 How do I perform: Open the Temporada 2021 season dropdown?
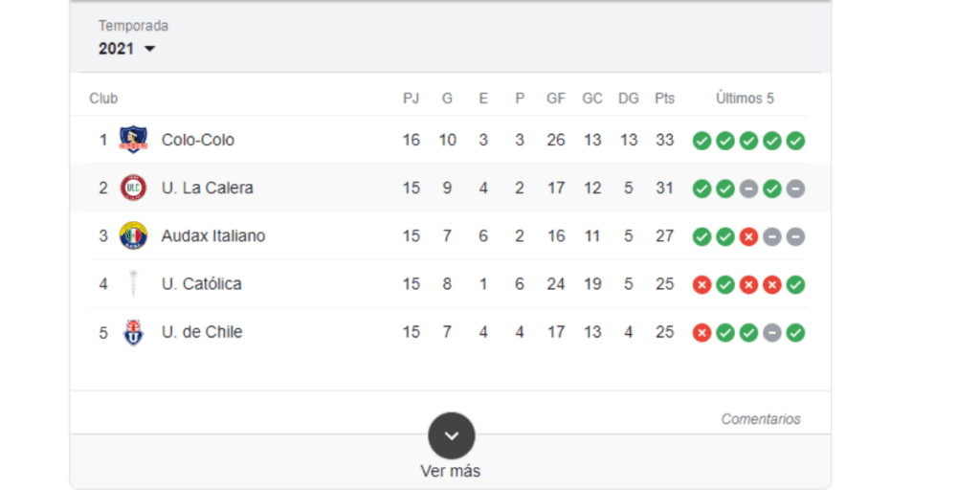point(127,49)
